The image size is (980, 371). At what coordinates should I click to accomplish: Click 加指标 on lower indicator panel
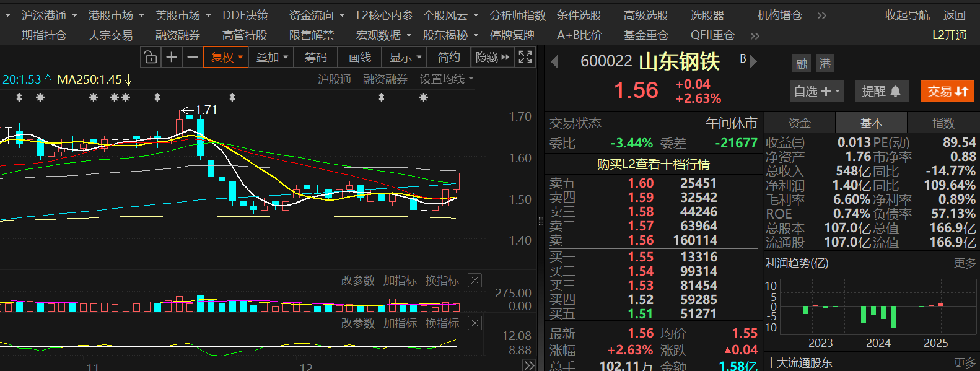click(x=400, y=323)
